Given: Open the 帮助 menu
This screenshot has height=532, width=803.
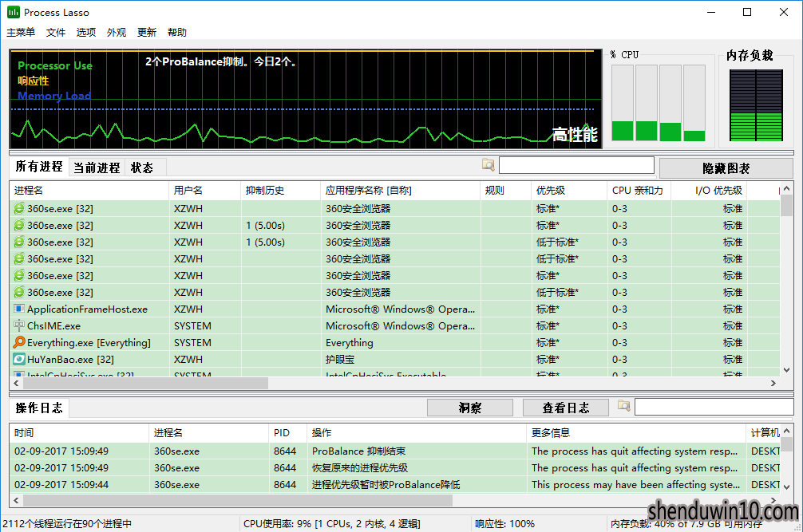Looking at the screenshot, I should 177,32.
